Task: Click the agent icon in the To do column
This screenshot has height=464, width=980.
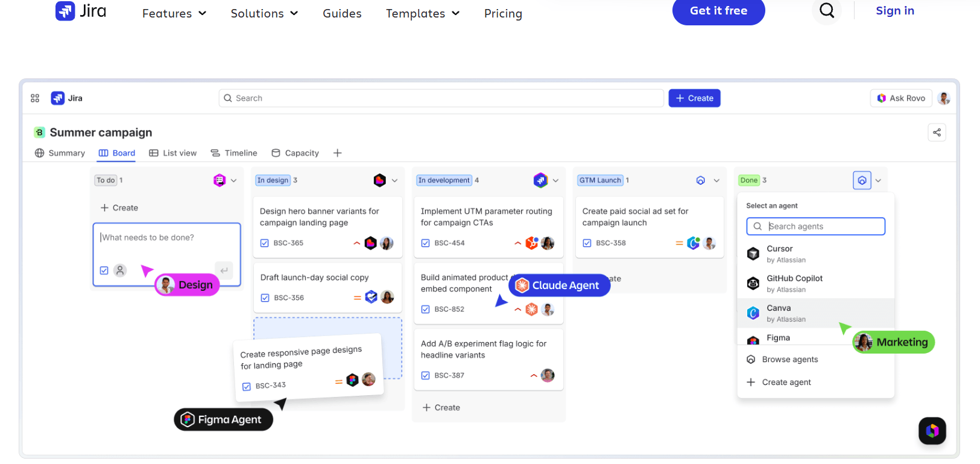Action: (220, 180)
